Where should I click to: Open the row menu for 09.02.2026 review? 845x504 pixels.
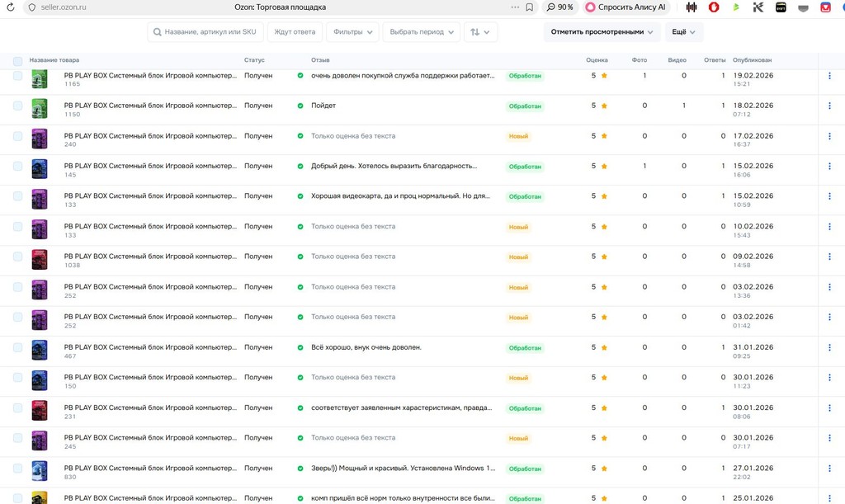click(829, 257)
